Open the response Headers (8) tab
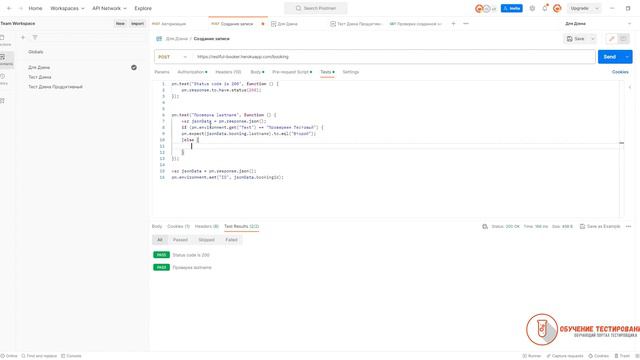The height and width of the screenshot is (360, 640). (x=207, y=226)
